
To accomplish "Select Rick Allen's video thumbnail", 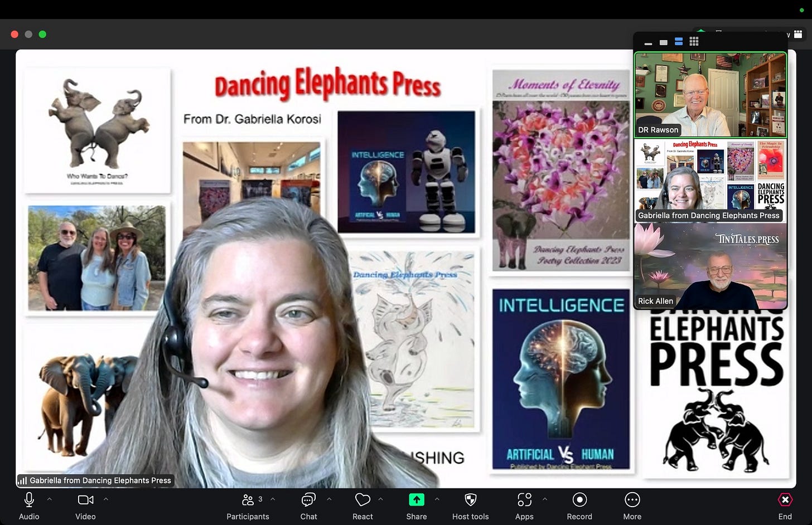I will coord(710,266).
